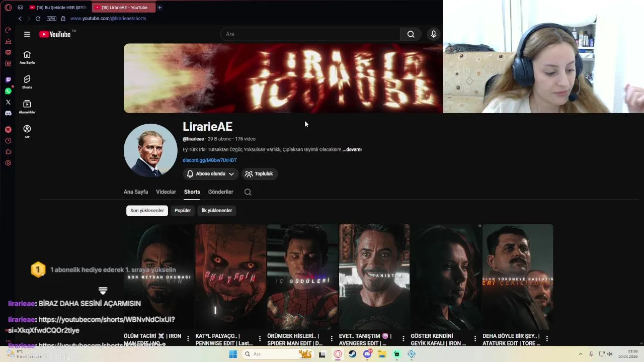
Task: Switch to the Videolar tab
Action: coord(166,192)
